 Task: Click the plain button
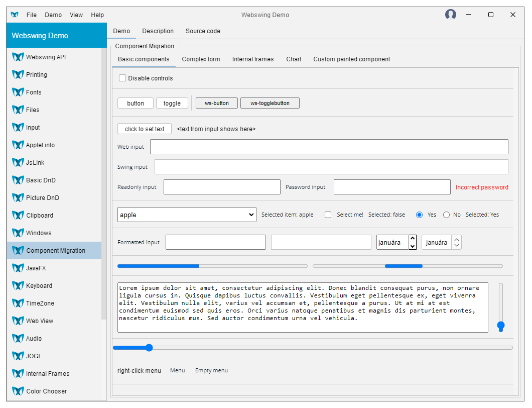[x=136, y=104]
